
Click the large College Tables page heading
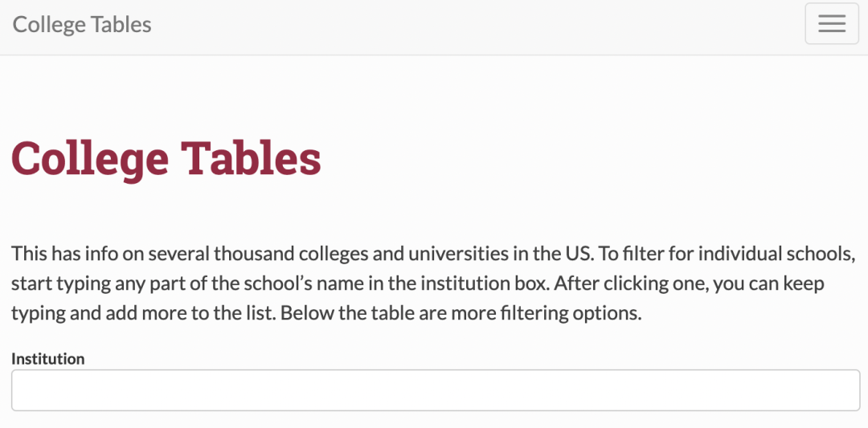click(x=166, y=158)
